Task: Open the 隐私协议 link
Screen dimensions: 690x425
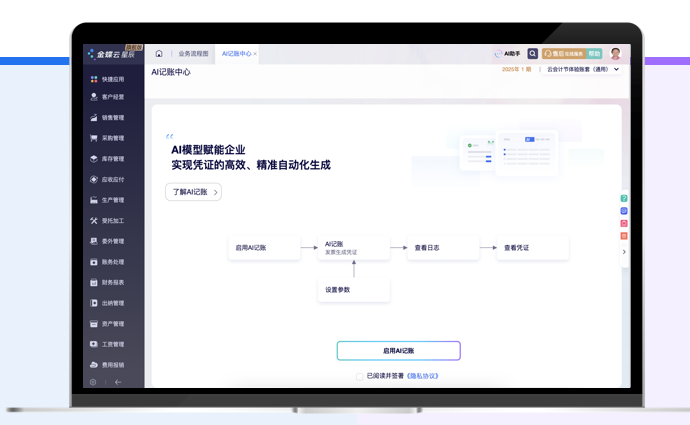Action: click(x=424, y=376)
